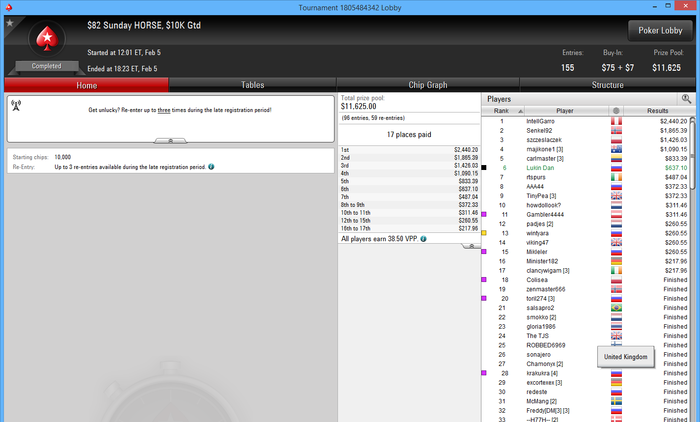This screenshot has height=422, width=700.
Task: Select player row smokko [2]
Action: [586, 317]
